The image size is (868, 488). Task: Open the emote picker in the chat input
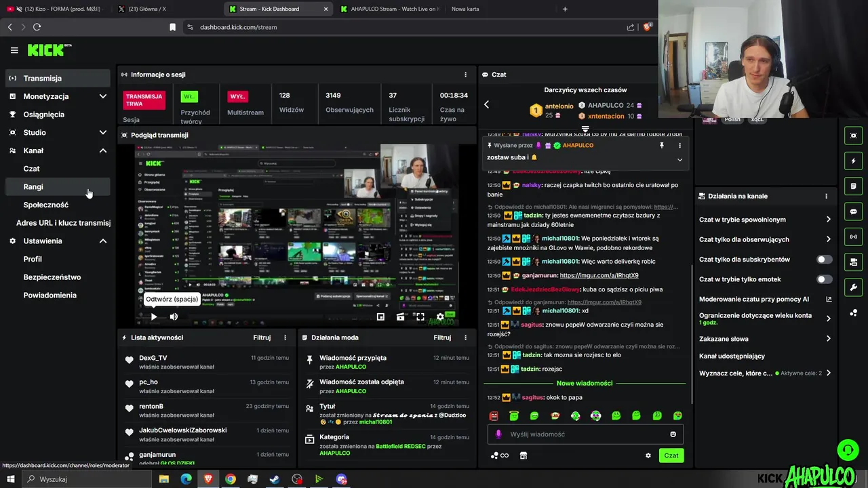(x=673, y=434)
